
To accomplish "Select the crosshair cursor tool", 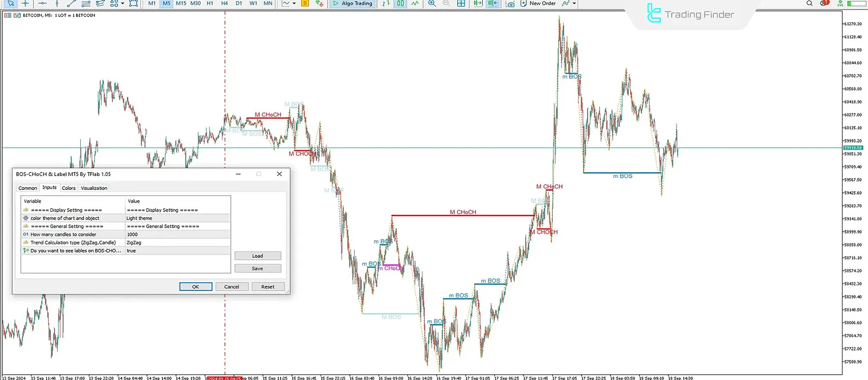I will pos(25,3).
